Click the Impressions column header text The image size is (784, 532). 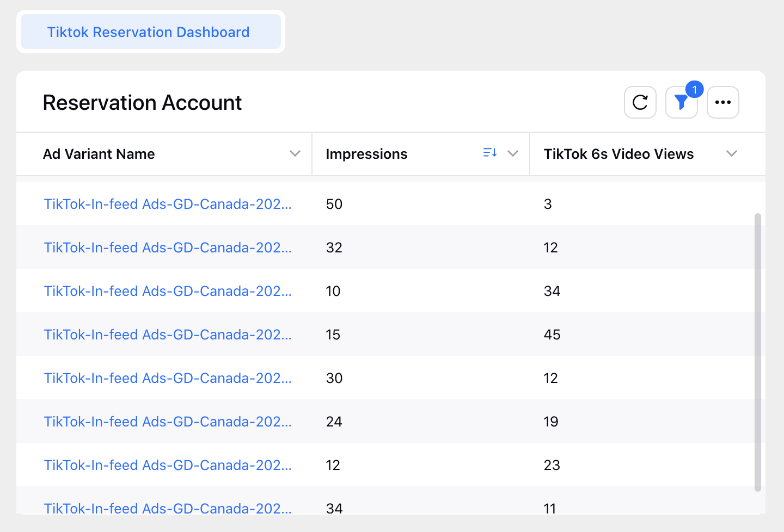pyautogui.click(x=366, y=154)
